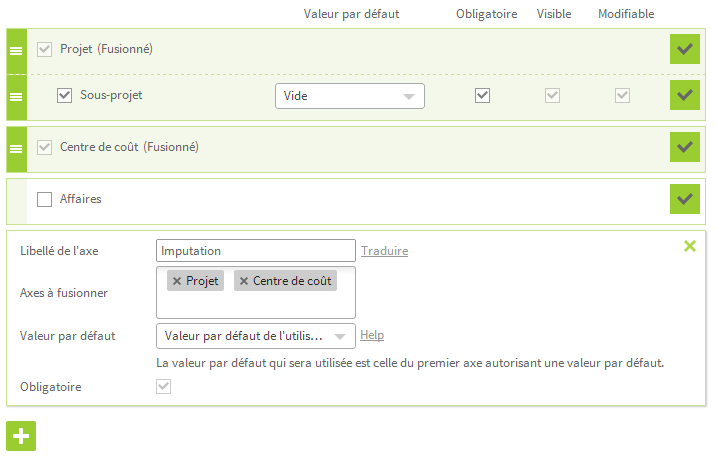Click the green plus add button
This screenshot has width=716, height=458.
tap(21, 436)
